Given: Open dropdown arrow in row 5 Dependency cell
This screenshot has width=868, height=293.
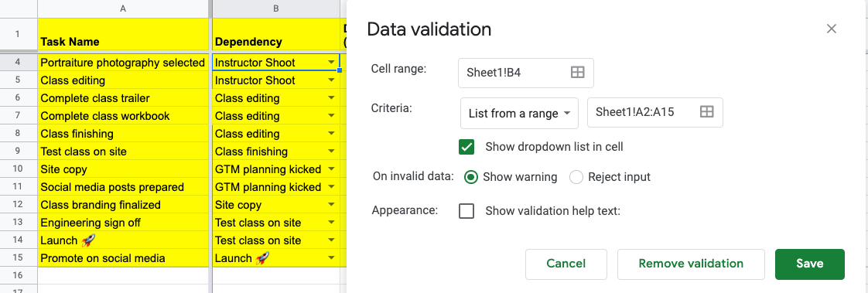Looking at the screenshot, I should pyautogui.click(x=331, y=80).
